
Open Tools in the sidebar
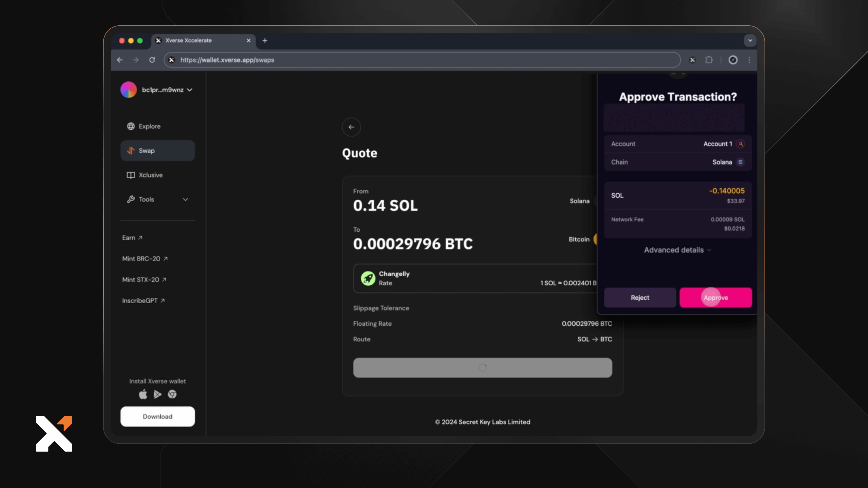[157, 199]
